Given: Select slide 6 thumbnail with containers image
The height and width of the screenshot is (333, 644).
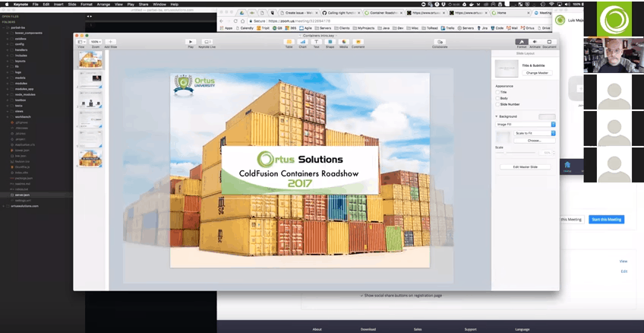Looking at the screenshot, I should click(90, 159).
